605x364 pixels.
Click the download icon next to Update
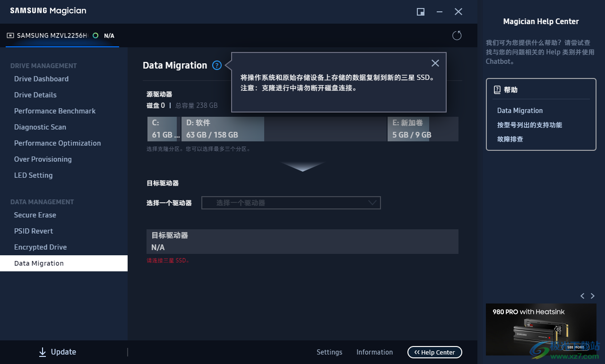click(x=43, y=352)
